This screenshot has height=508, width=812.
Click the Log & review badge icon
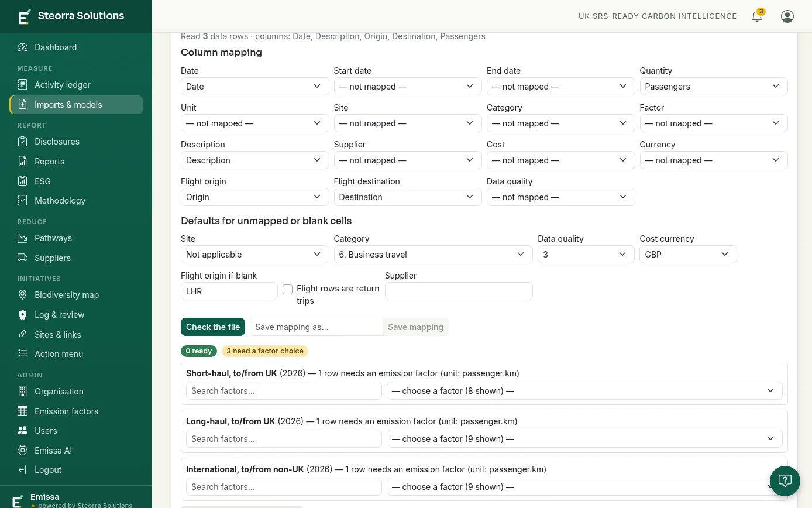pyautogui.click(x=22, y=315)
